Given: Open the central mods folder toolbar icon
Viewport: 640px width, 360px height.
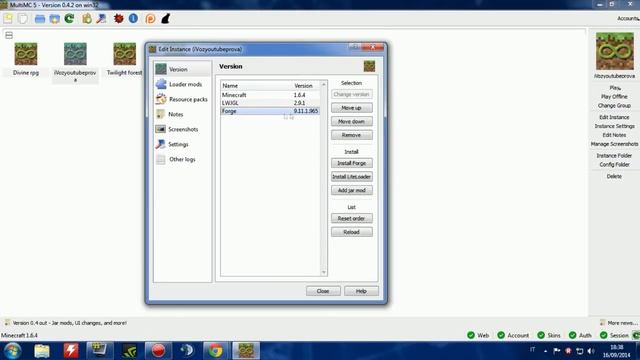Looking at the screenshot, I should 54,19.
